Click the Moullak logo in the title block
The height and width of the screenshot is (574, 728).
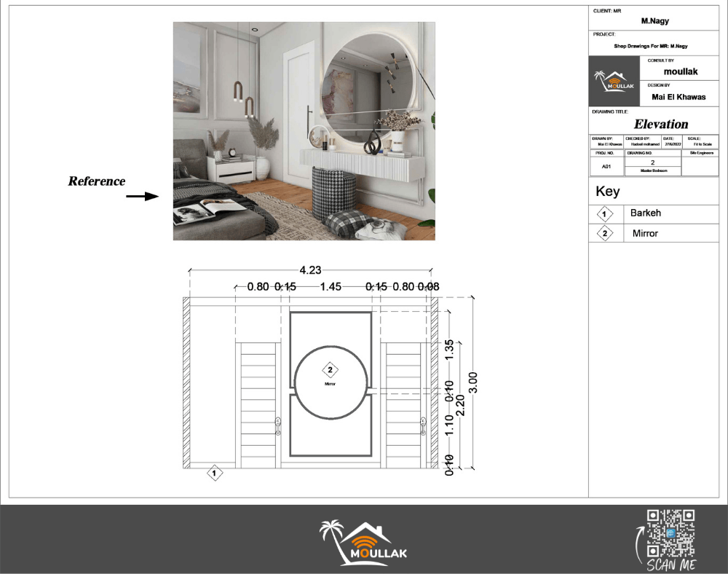point(614,80)
